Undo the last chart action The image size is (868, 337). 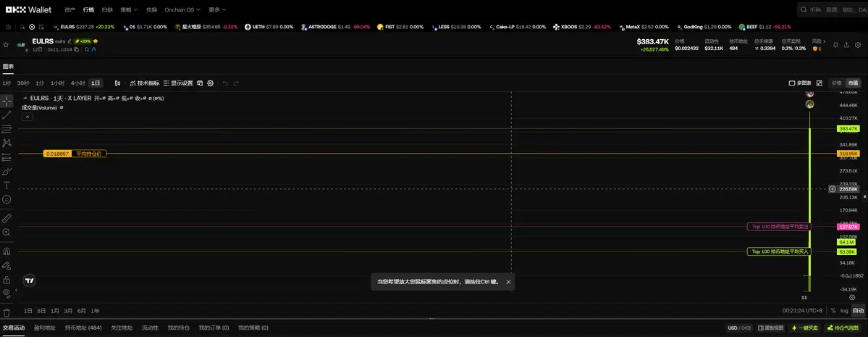225,83
